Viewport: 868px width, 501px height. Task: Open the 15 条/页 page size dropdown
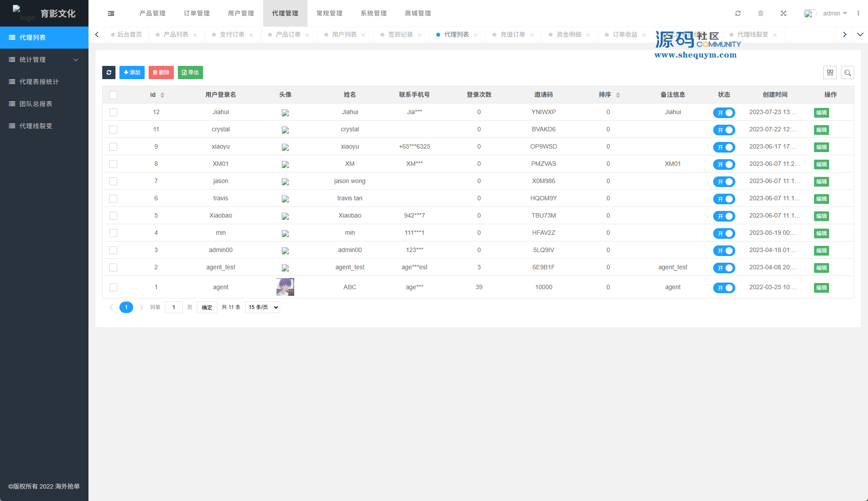pos(262,307)
